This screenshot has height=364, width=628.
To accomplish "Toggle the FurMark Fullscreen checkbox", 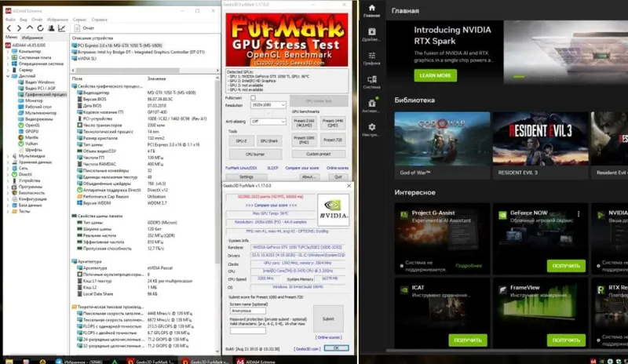I will click(253, 98).
